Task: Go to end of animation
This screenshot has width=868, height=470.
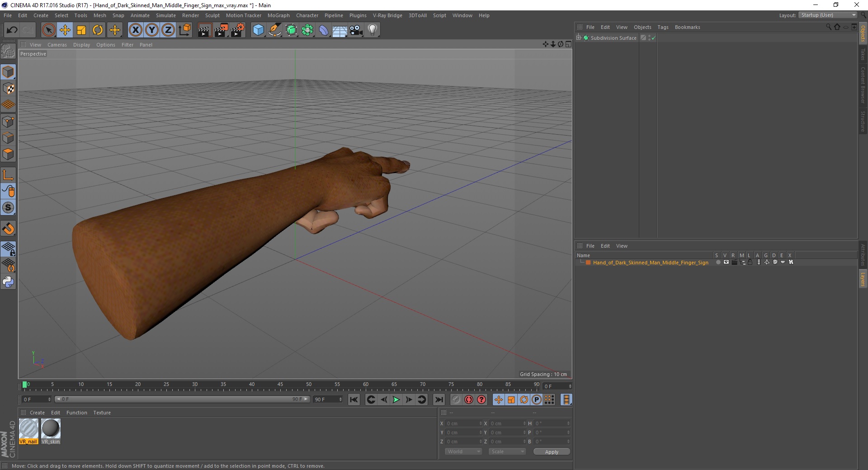Action: tap(439, 399)
